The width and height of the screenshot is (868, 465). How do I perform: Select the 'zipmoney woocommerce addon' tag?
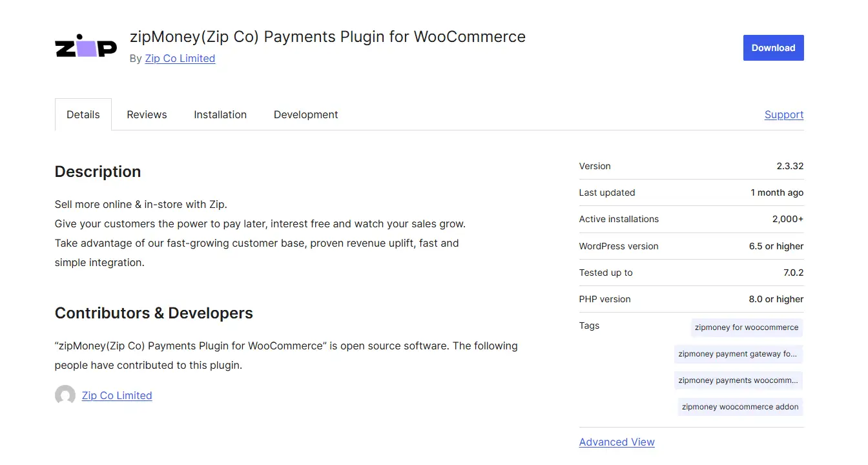740,407
